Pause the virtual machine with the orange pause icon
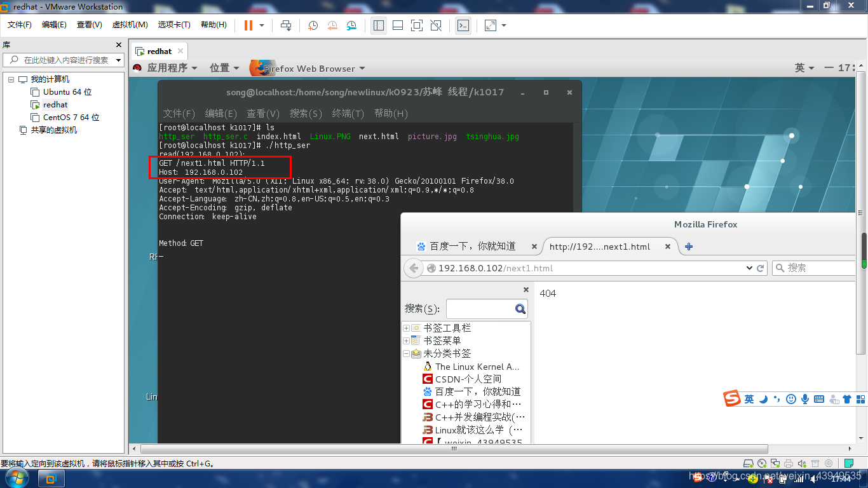The width and height of the screenshot is (868, 488). click(248, 25)
